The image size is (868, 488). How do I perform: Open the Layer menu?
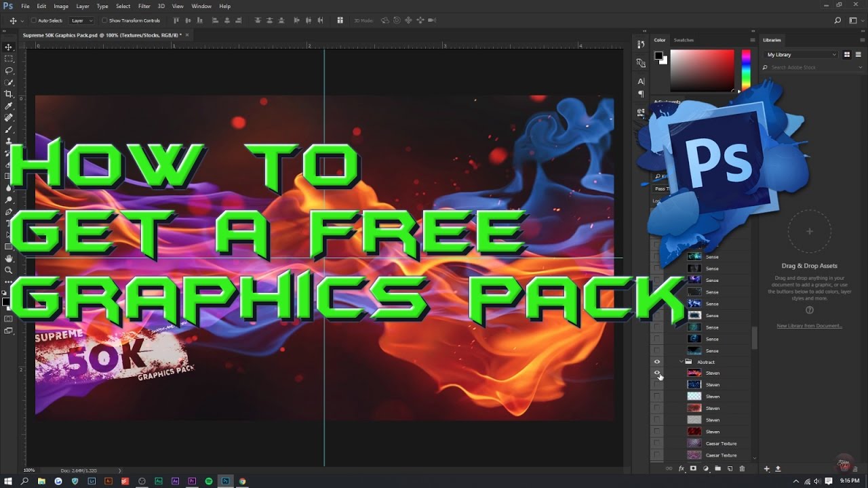coord(82,6)
